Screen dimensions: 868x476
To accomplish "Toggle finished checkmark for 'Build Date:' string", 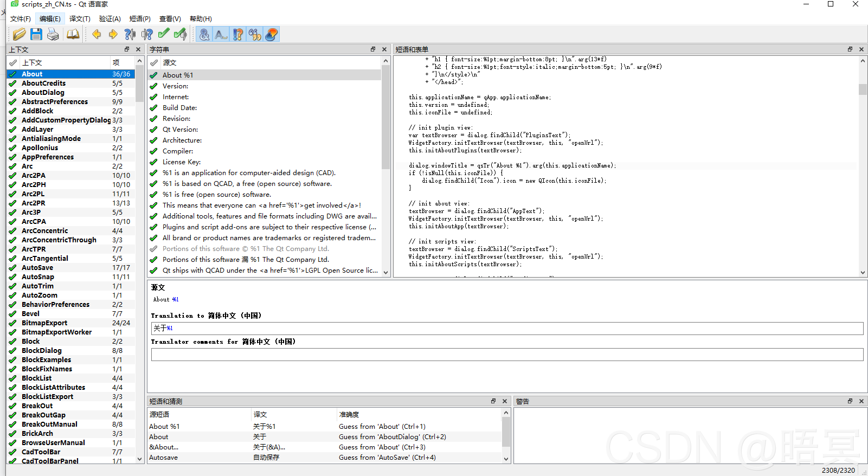I will coord(154,107).
